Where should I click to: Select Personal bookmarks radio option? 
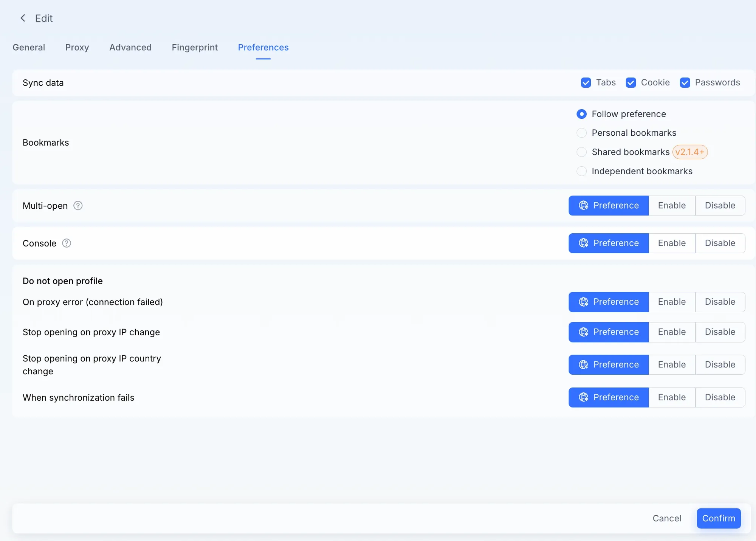pyautogui.click(x=582, y=133)
